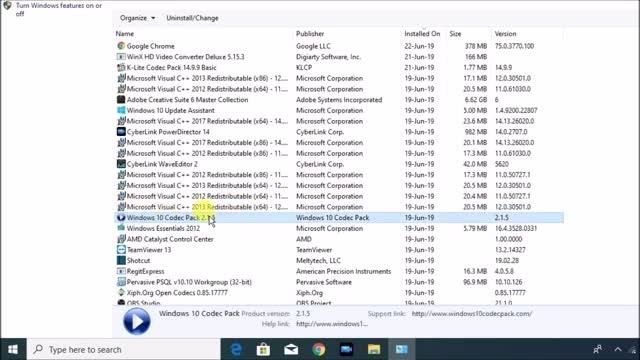Select Windows 10 Update Assistant entry

171,110
